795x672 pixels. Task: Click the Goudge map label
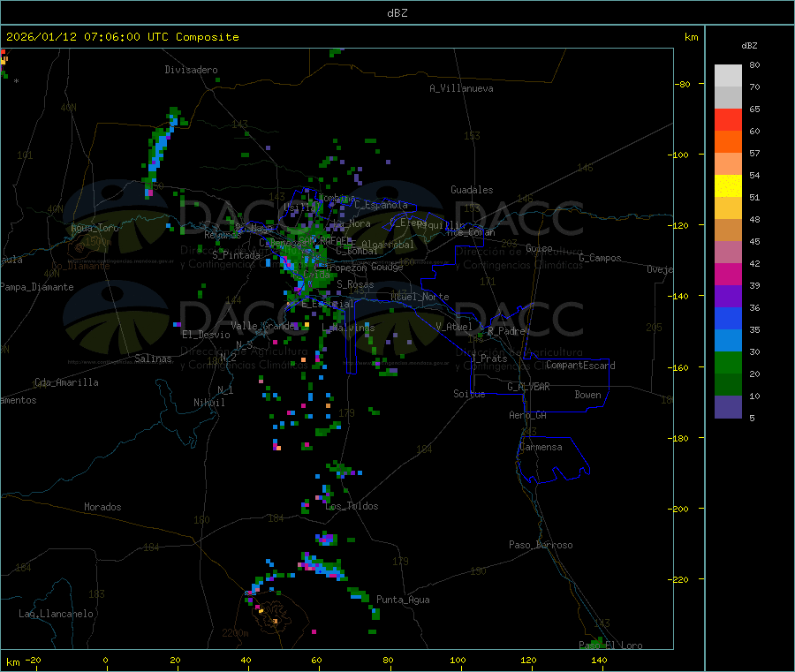[x=387, y=267]
